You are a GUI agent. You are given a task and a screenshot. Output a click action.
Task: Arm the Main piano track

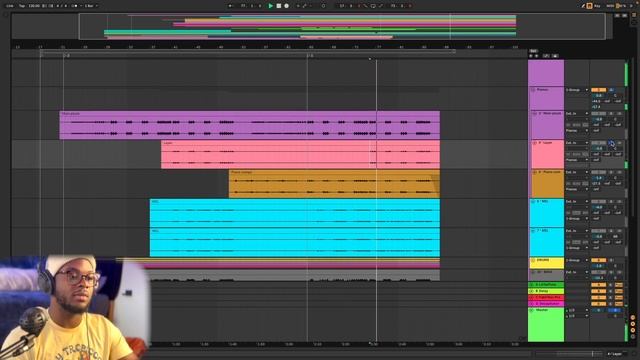[x=619, y=113]
